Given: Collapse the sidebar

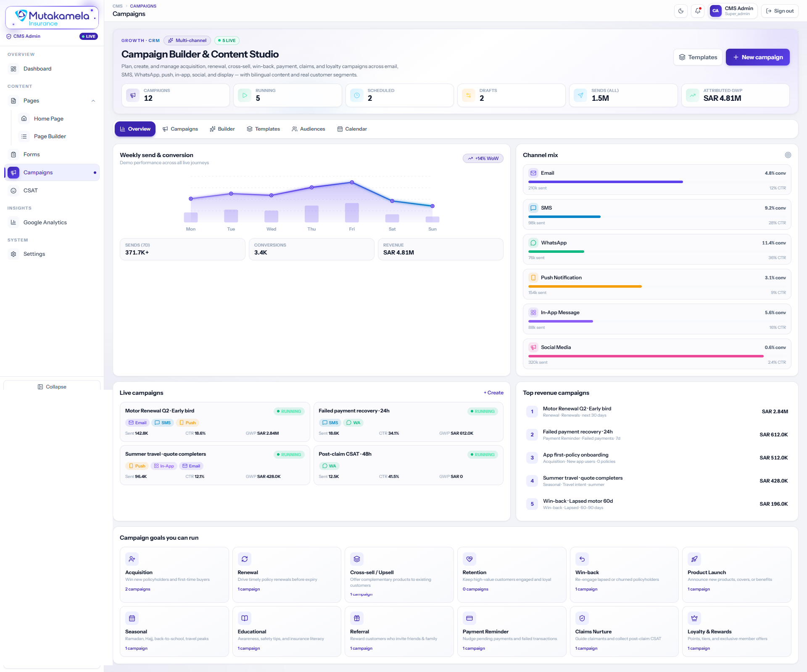Looking at the screenshot, I should 52,387.
